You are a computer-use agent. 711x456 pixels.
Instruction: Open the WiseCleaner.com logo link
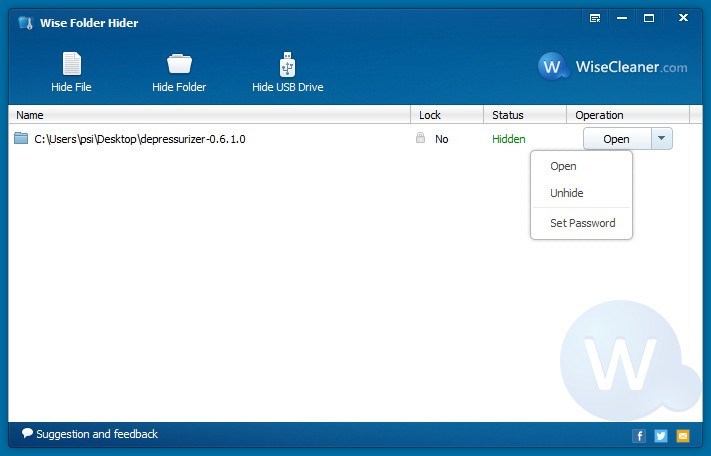click(613, 67)
